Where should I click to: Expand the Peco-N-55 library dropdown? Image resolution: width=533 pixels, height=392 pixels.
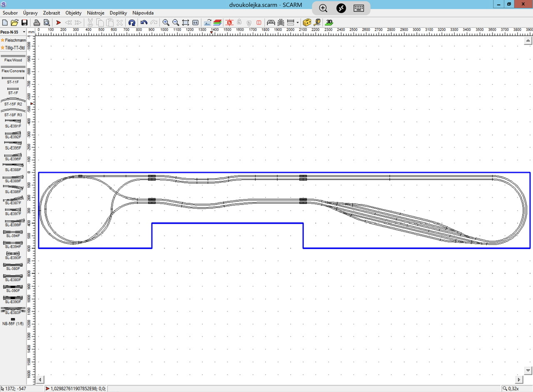coord(24,32)
